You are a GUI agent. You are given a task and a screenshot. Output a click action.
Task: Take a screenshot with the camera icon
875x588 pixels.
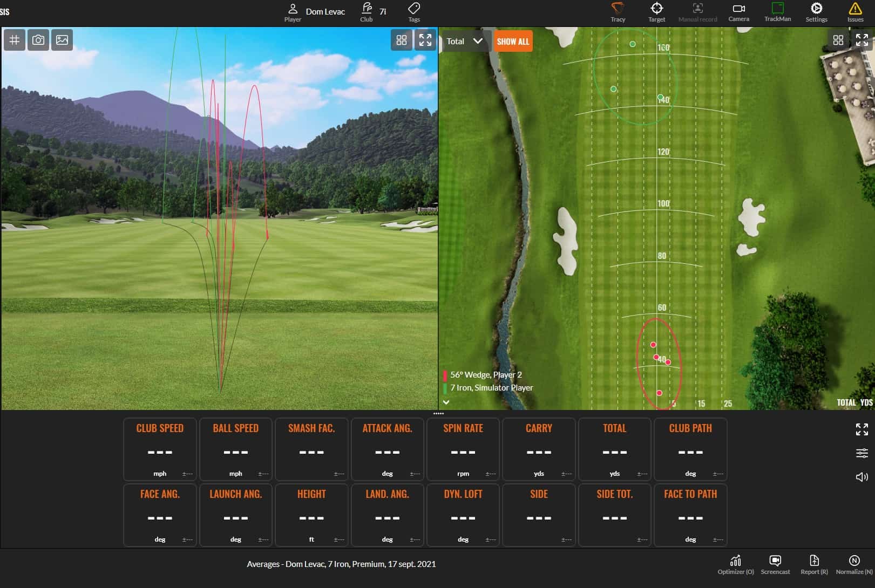(38, 39)
